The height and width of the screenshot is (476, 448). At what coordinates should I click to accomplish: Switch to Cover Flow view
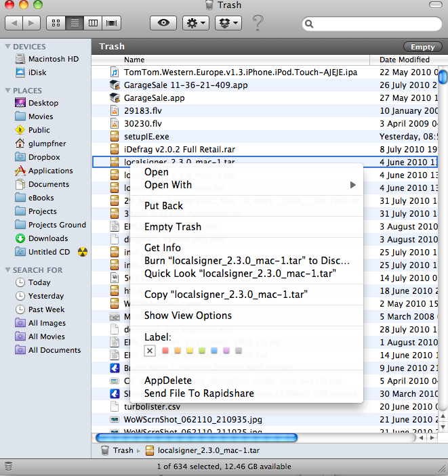tap(112, 23)
